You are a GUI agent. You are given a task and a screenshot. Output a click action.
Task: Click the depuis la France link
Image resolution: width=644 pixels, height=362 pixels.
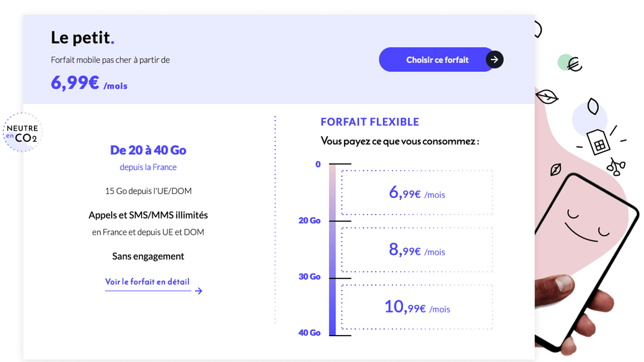148,167
